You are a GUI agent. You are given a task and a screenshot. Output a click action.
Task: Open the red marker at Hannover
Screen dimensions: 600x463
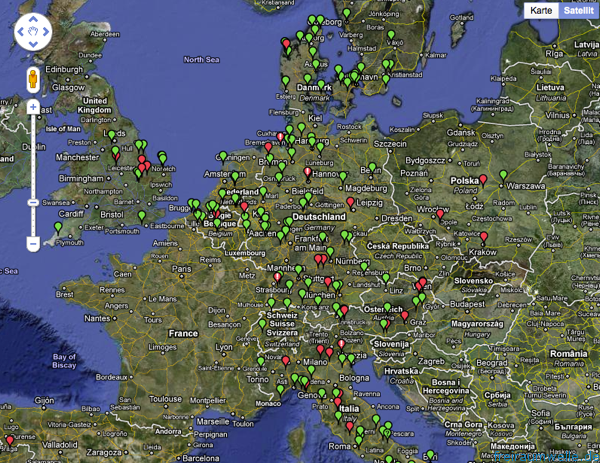point(307,172)
